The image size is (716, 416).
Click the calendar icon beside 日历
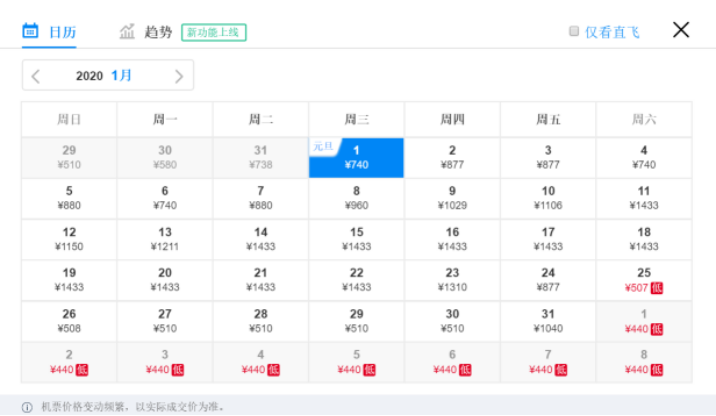coord(30,31)
